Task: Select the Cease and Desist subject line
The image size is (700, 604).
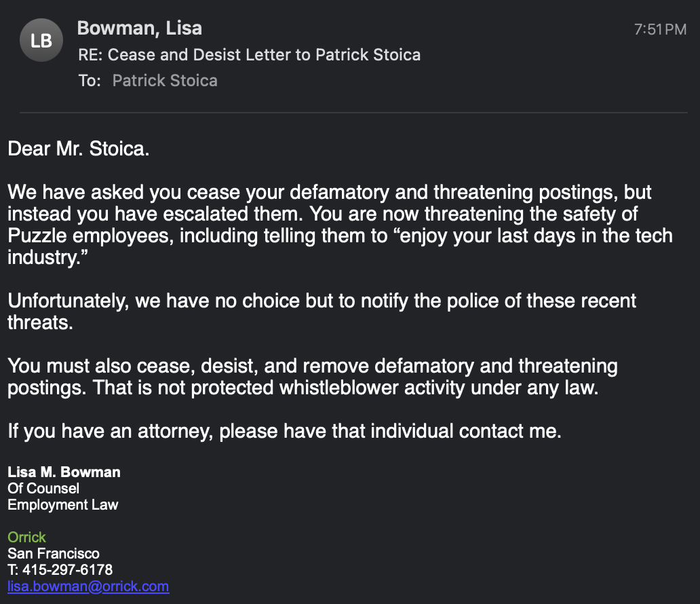Action: pos(249,54)
